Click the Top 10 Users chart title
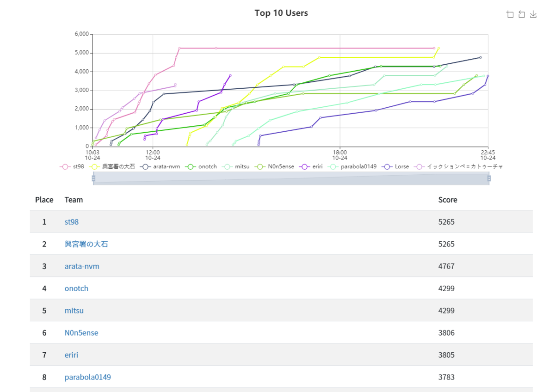Screen dimensions: 555x392 pyautogui.click(x=281, y=13)
